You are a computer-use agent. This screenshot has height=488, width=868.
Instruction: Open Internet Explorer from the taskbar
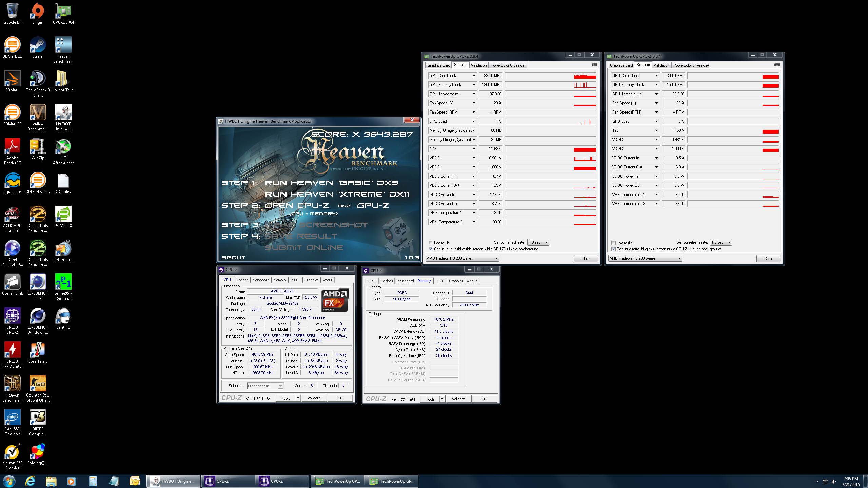[30, 481]
